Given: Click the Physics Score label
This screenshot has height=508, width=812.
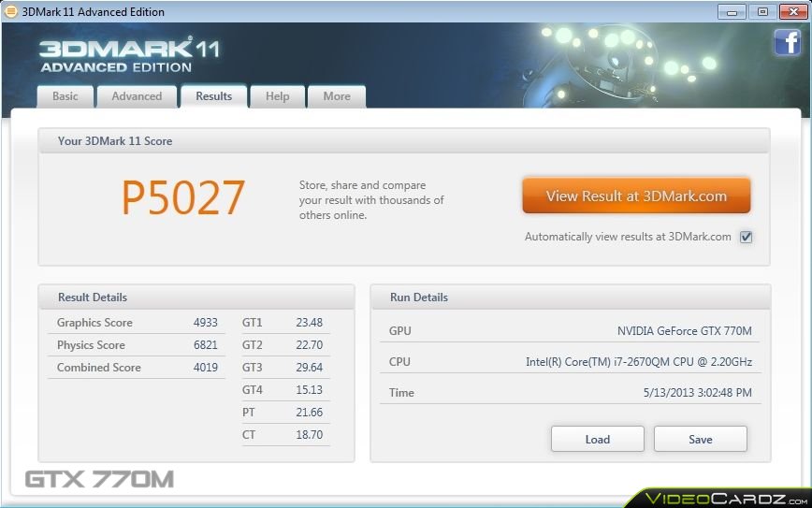Looking at the screenshot, I should [x=91, y=345].
